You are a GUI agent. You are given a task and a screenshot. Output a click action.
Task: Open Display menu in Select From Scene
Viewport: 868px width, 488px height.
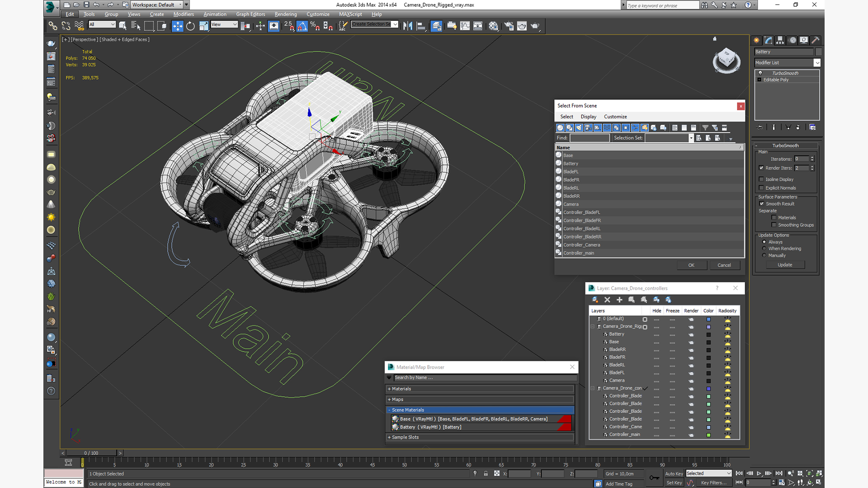pos(588,117)
